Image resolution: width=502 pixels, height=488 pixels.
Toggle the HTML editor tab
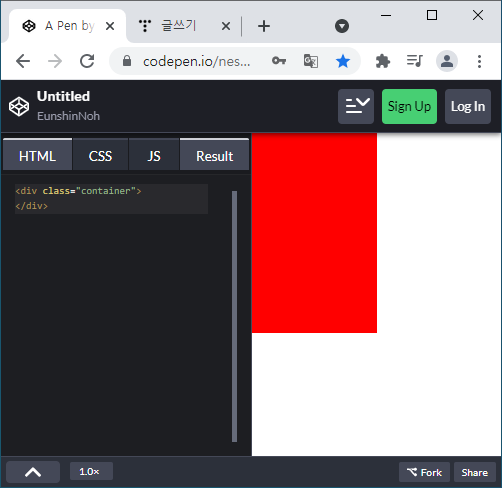(37, 155)
